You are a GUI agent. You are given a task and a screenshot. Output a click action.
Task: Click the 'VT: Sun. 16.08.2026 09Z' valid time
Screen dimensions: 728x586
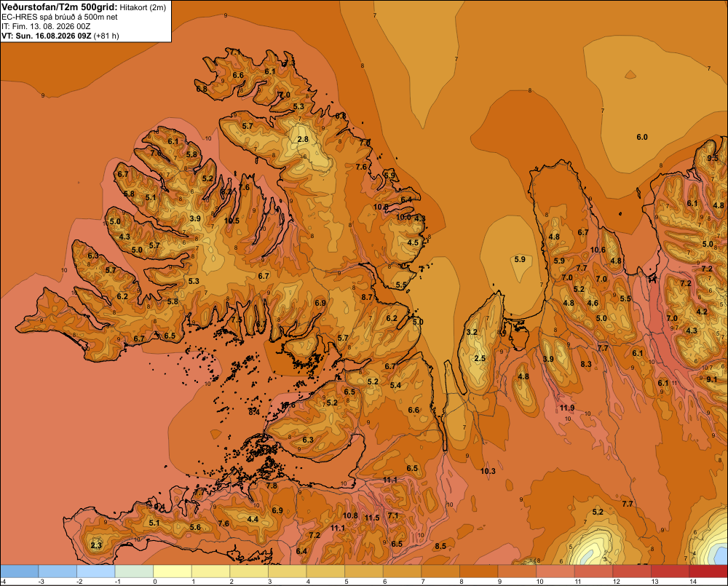(47, 36)
